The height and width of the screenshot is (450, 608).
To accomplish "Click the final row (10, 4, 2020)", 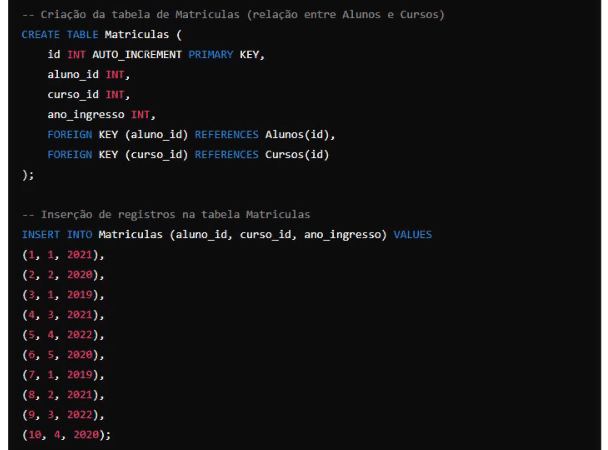I will [66, 434].
